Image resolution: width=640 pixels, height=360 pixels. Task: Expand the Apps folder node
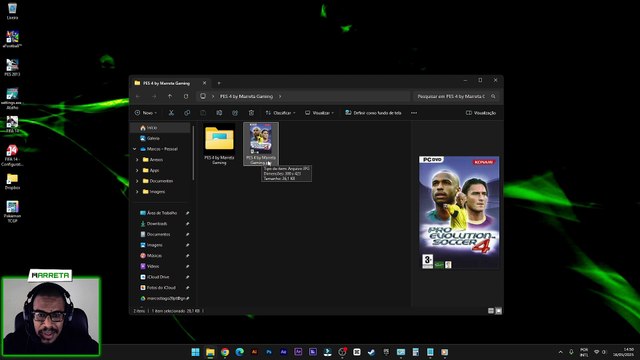(x=137, y=170)
